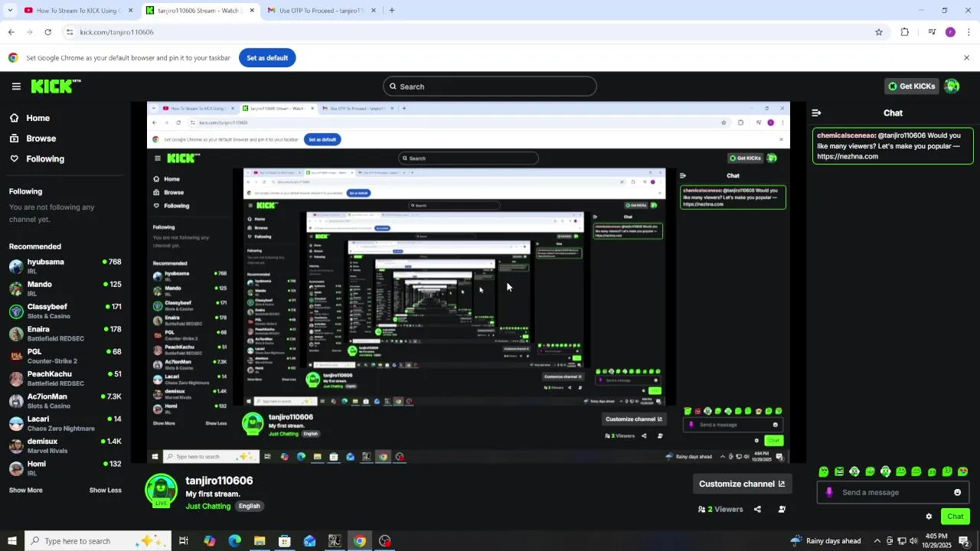Click the Chrome taskbar icon

click(x=360, y=541)
